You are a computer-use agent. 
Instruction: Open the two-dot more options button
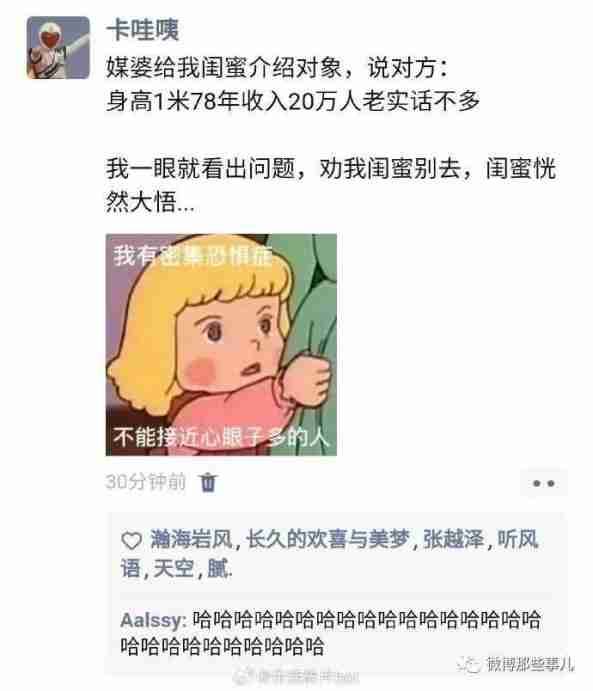(544, 483)
